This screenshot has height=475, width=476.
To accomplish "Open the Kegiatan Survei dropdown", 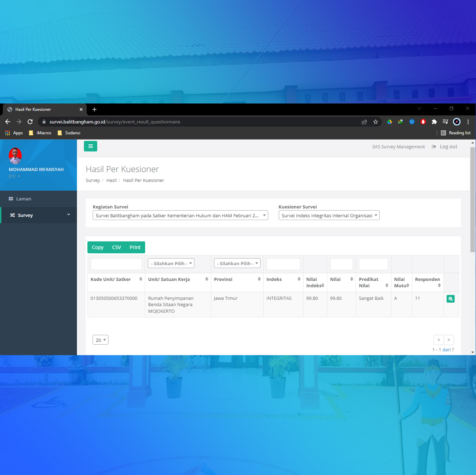I will click(180, 216).
